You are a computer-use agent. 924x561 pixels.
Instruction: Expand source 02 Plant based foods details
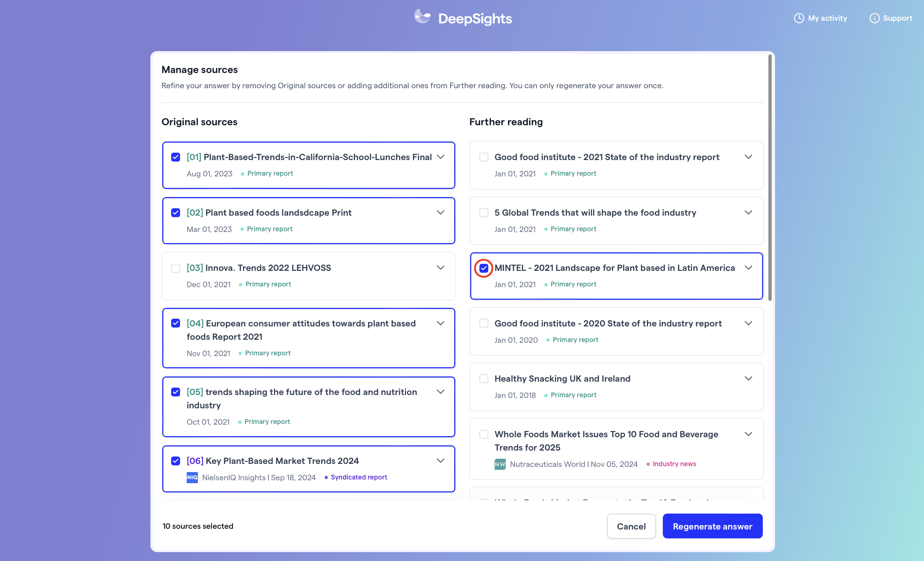tap(441, 212)
